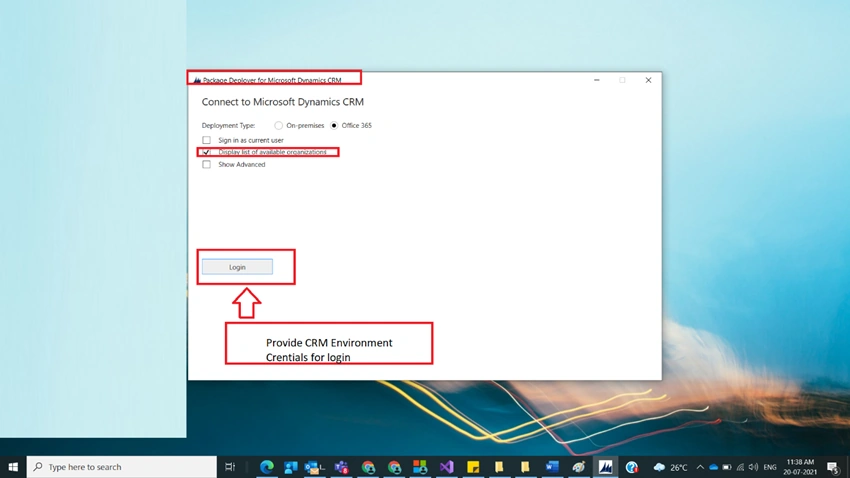Expand the hidden system tray icons chevron
850x478 pixels.
click(700, 467)
